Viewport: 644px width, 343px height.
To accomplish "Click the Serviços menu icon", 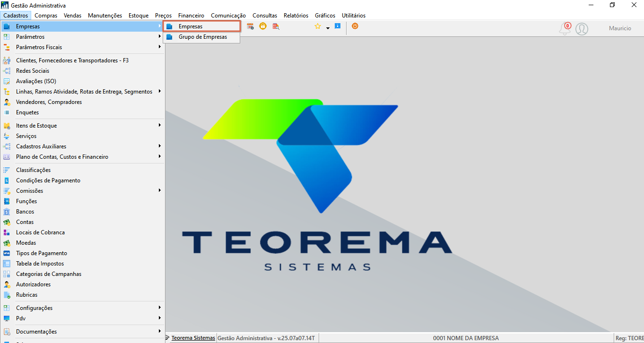I will coord(7,136).
